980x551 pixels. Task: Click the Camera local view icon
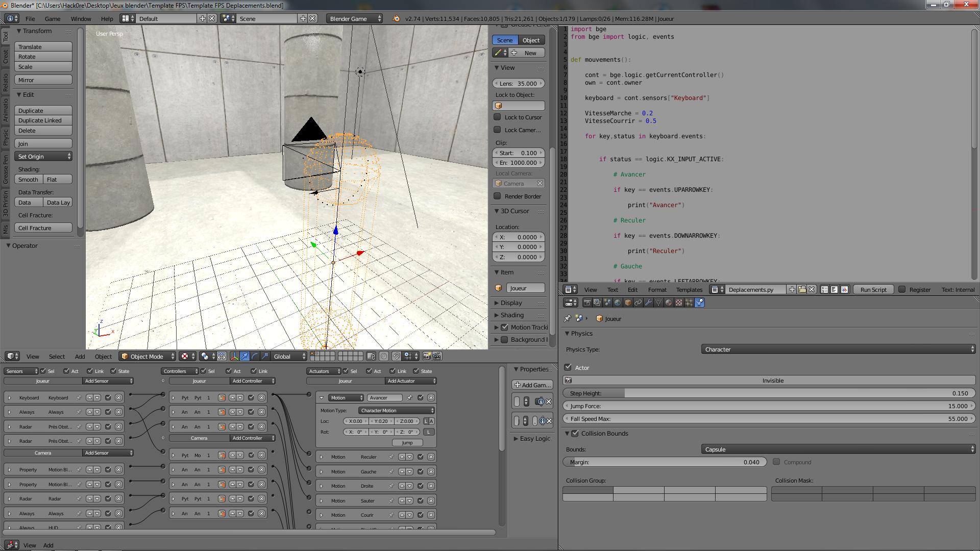pyautogui.click(x=498, y=183)
